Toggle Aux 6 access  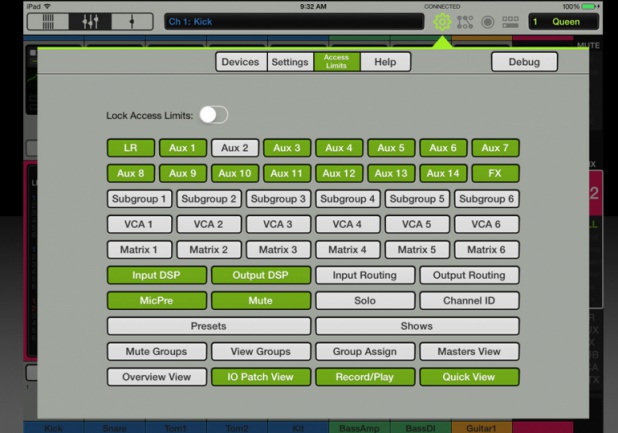click(x=443, y=148)
